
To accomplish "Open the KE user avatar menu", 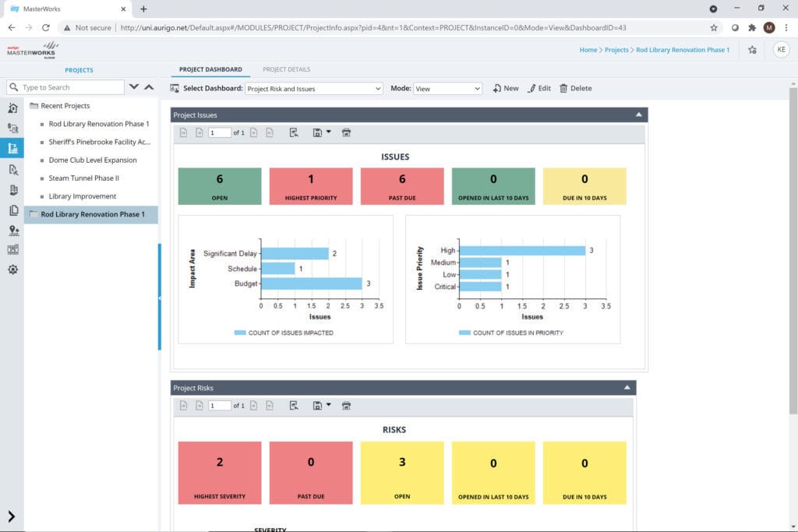I will [x=781, y=49].
